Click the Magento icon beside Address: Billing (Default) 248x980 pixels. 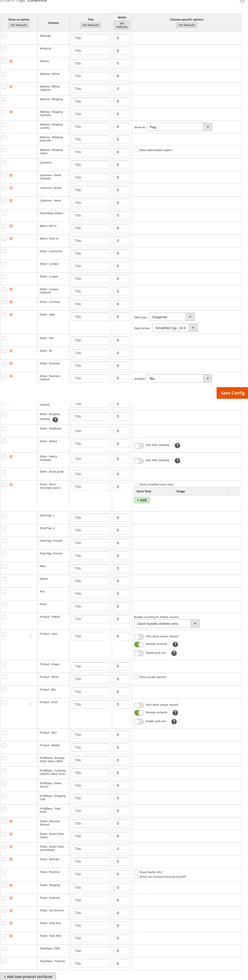(11, 87)
